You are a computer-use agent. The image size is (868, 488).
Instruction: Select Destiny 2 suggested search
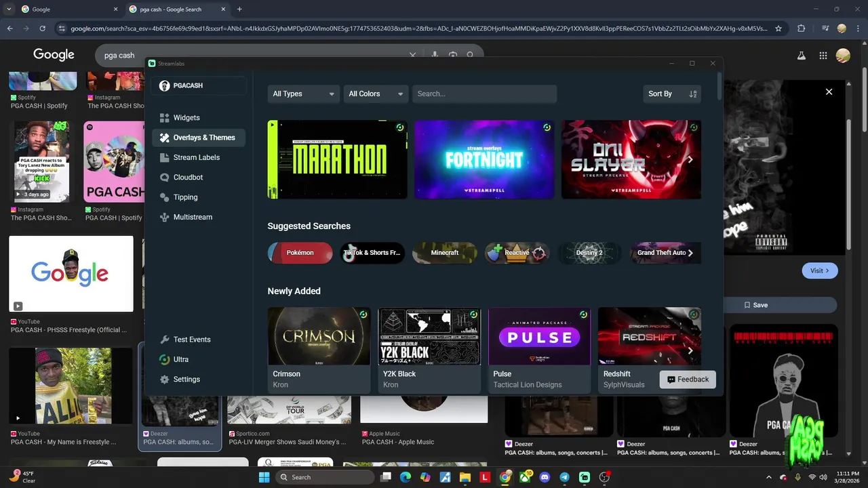click(x=589, y=253)
